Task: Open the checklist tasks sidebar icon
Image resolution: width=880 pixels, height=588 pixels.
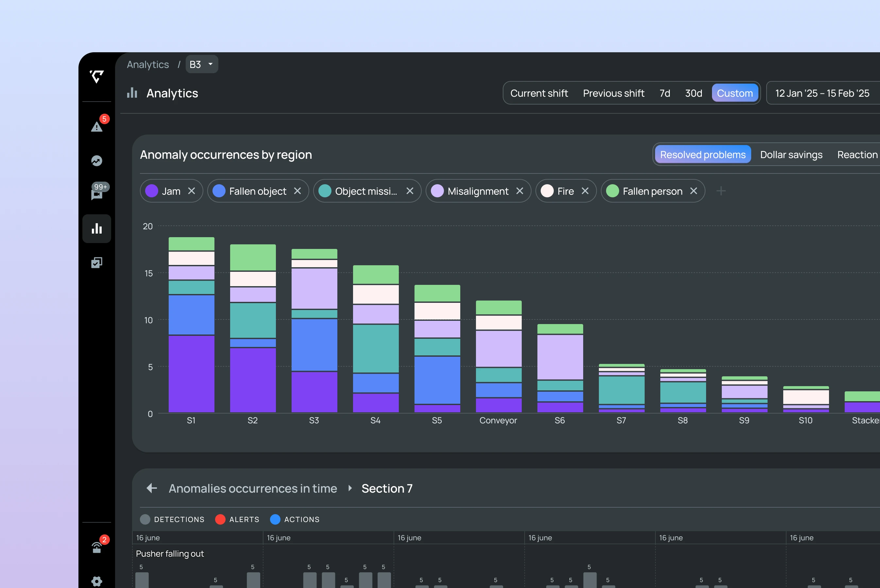Action: [x=97, y=263]
